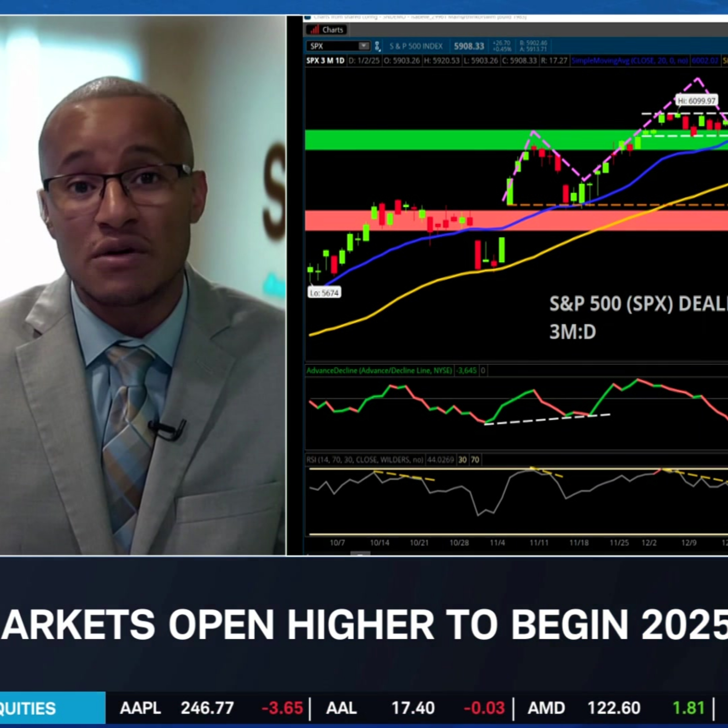
Task: Click the 12/2 date on the time axis
Action: 649,543
